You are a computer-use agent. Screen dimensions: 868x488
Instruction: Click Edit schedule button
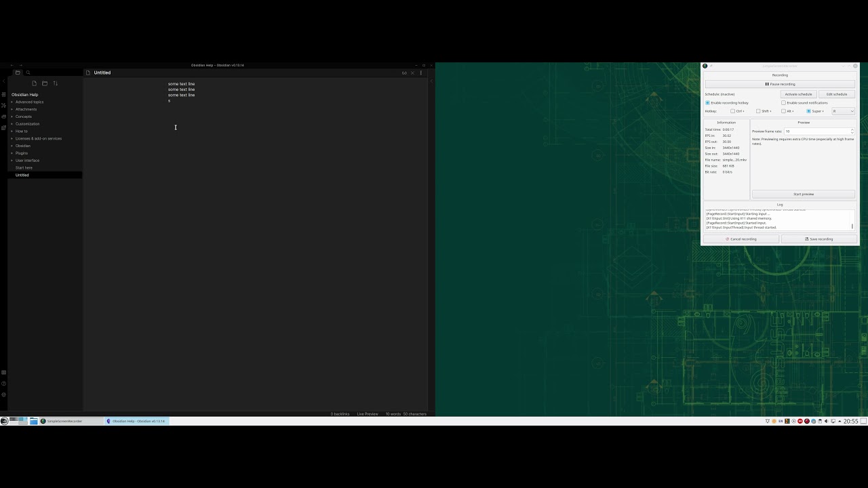pyautogui.click(x=837, y=94)
